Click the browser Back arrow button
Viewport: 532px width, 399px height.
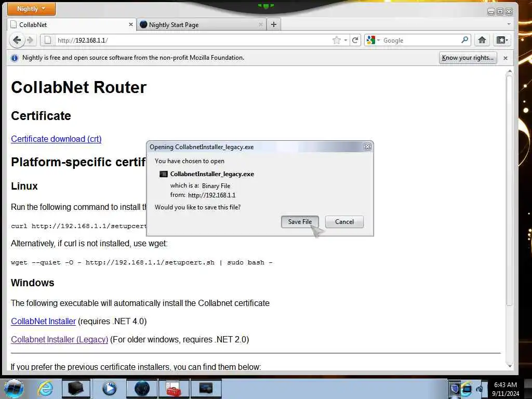[17, 40]
